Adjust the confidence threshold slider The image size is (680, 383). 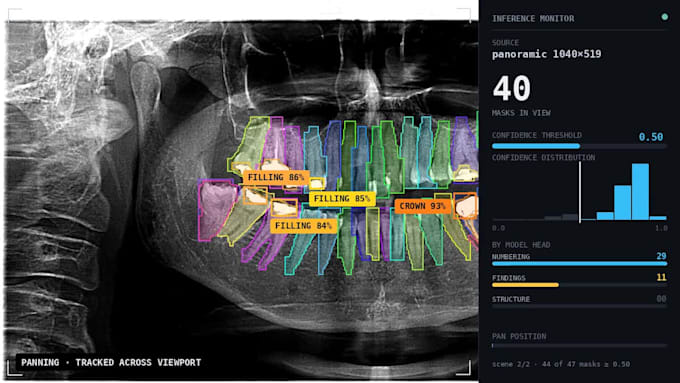[579, 146]
